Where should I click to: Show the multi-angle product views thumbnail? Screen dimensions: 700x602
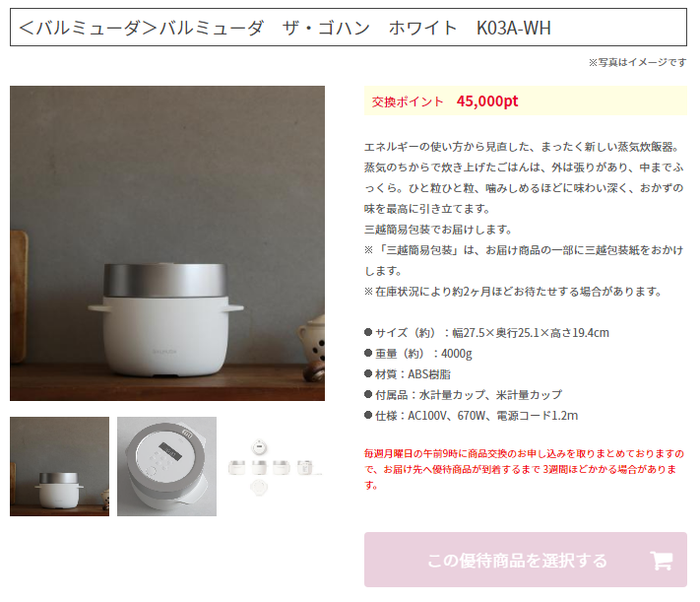point(274,467)
